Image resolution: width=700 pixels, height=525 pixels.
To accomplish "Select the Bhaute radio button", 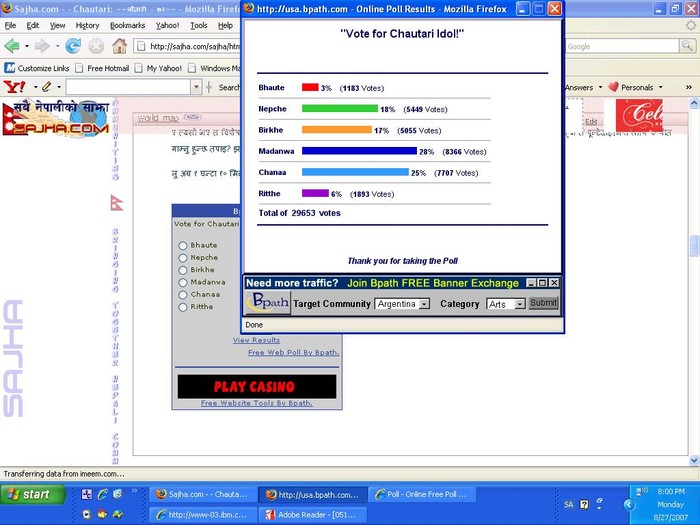I will (x=183, y=246).
